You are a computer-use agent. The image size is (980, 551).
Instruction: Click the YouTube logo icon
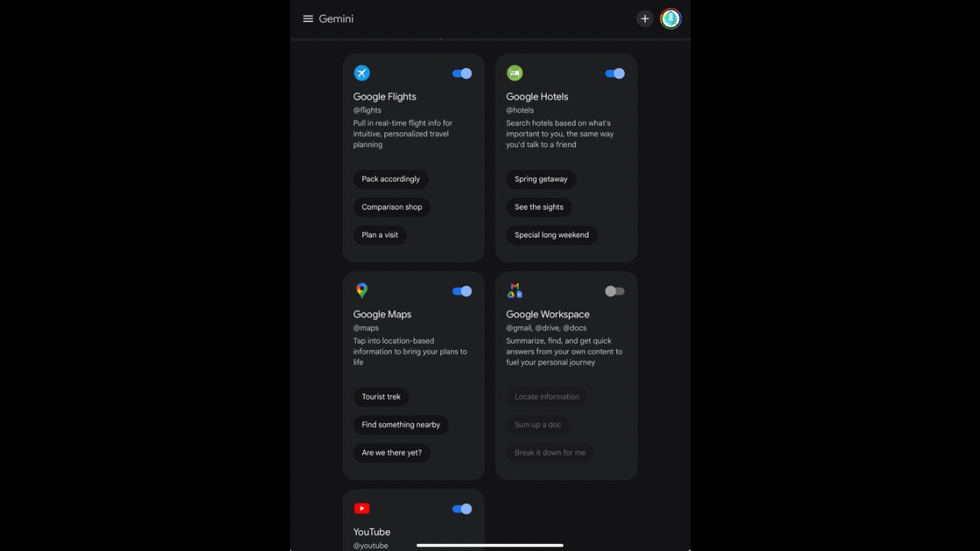(362, 509)
